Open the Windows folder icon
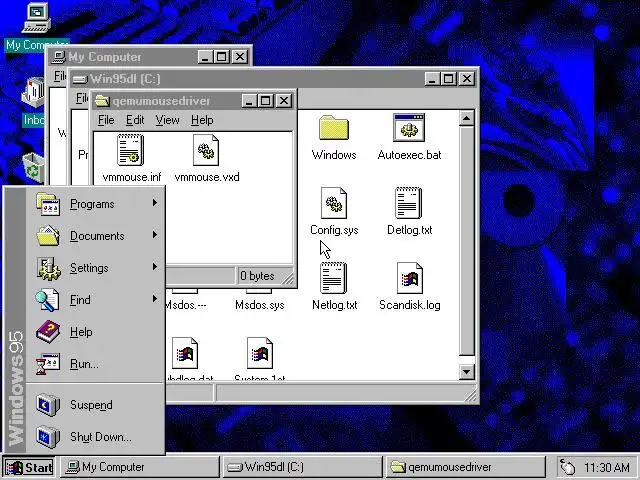This screenshot has width=640, height=480. tap(334, 127)
